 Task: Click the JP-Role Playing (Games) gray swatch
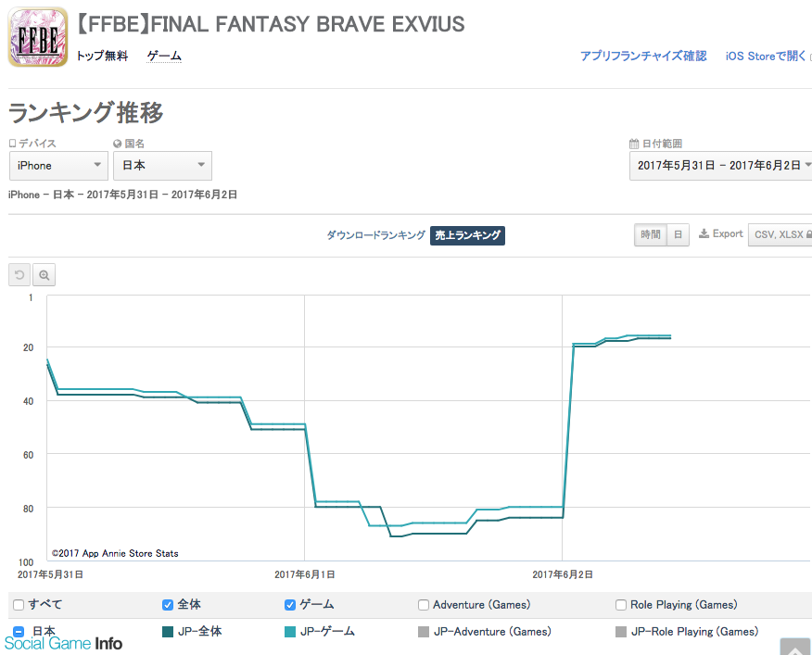click(621, 632)
